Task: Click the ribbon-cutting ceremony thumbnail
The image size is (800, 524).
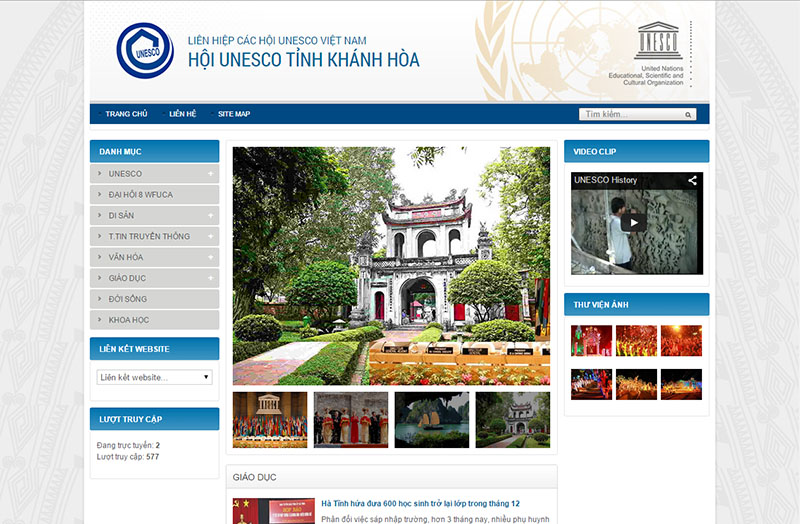Action: 351,420
